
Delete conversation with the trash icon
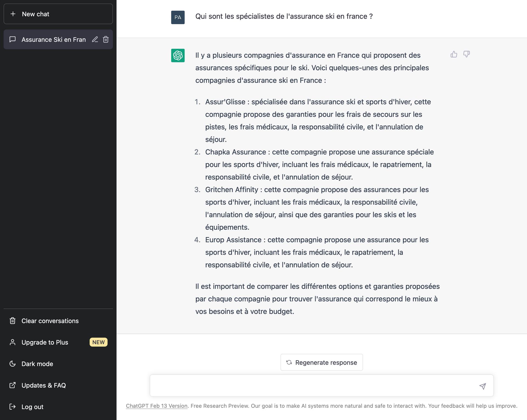coord(106,40)
